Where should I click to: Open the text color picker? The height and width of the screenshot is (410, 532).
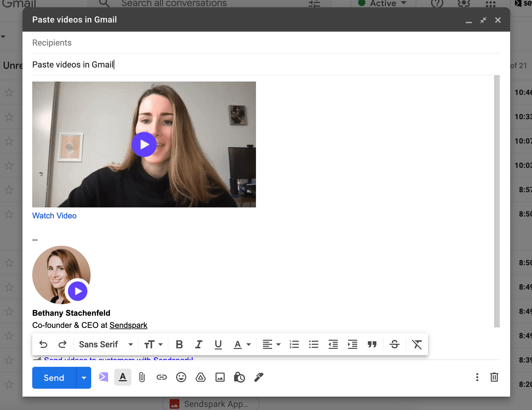tap(242, 344)
